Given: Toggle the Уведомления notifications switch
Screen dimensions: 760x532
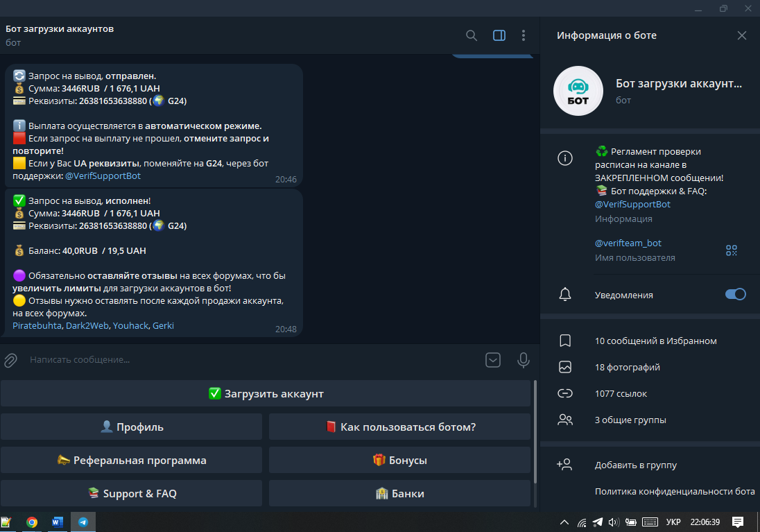Looking at the screenshot, I should tap(735, 294).
